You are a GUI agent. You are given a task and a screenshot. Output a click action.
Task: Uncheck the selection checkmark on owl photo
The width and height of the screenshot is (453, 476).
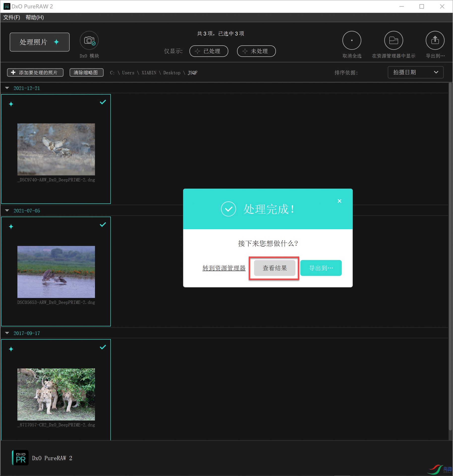click(x=103, y=102)
